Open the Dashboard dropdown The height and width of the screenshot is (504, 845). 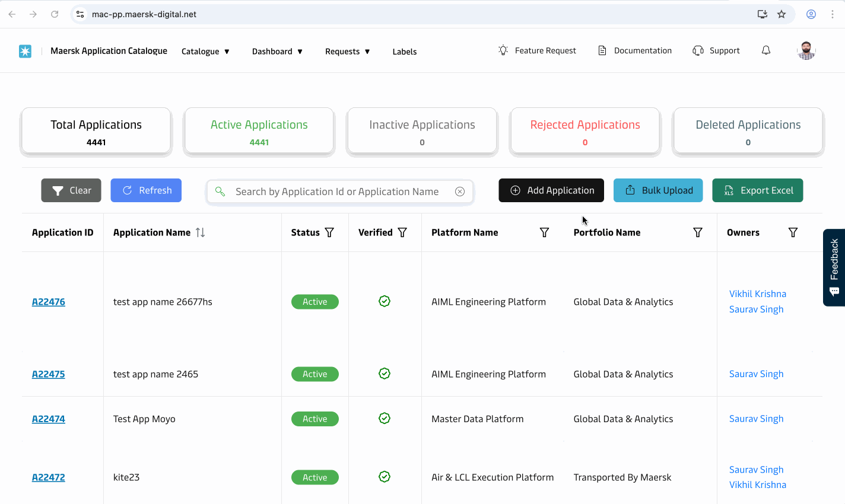point(277,52)
